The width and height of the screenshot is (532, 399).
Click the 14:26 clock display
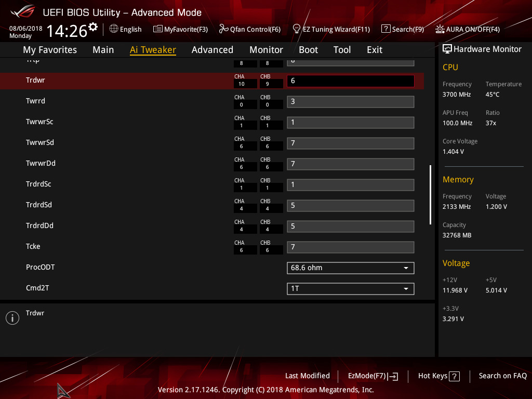(67, 31)
